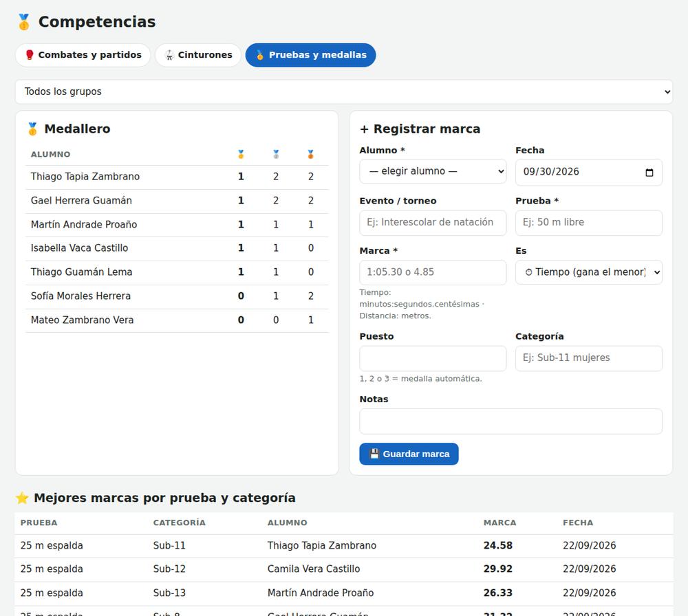
Task: Open the Todos los grupos dropdown
Action: coord(344,91)
